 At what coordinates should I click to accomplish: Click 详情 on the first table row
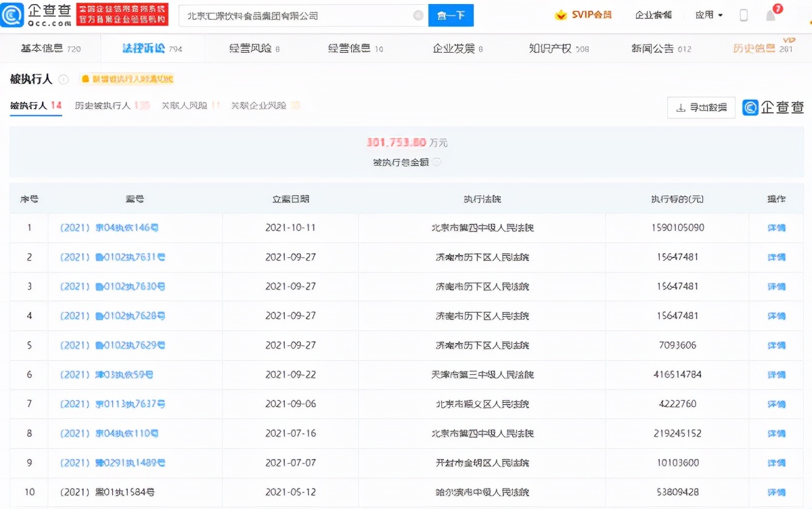coord(776,228)
